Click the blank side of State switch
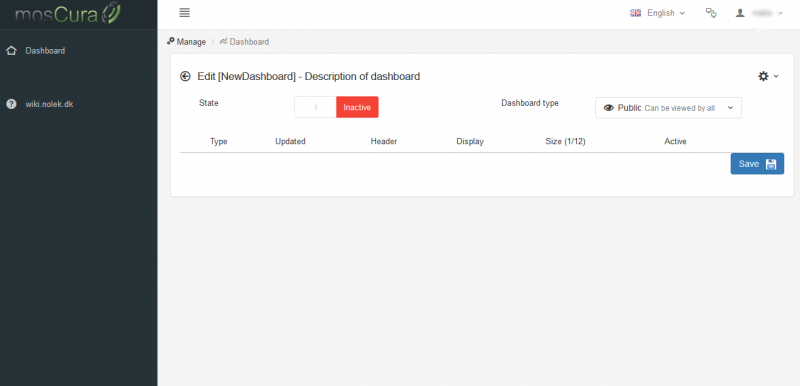 (315, 107)
